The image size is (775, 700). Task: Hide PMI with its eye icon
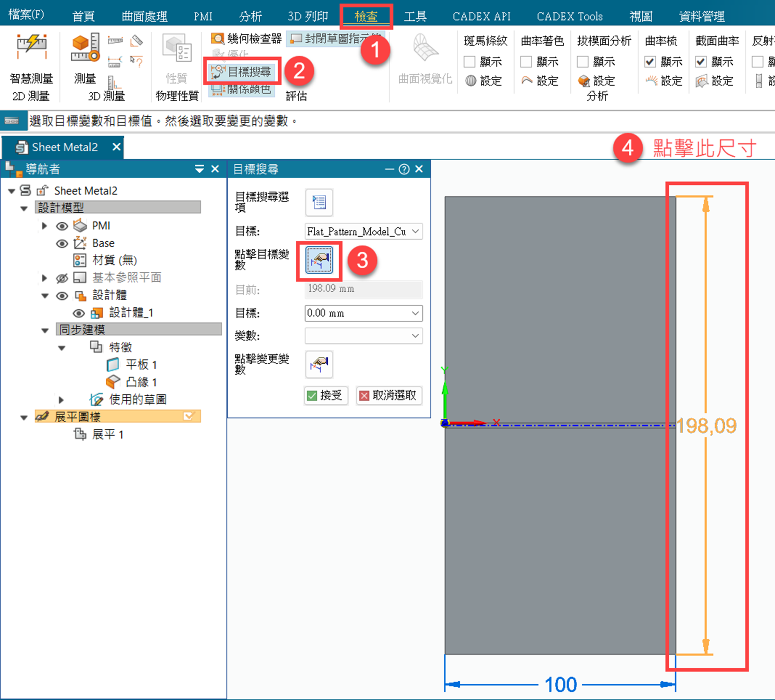pyautogui.click(x=62, y=226)
